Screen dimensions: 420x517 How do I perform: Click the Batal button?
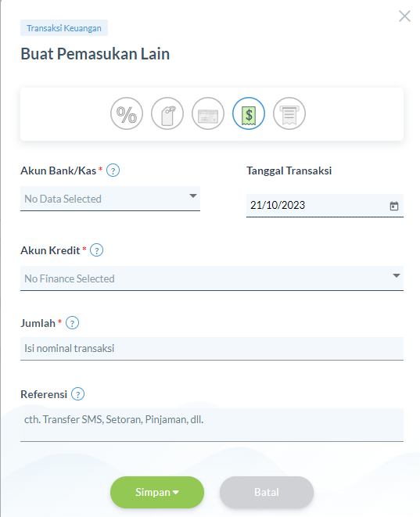point(267,492)
